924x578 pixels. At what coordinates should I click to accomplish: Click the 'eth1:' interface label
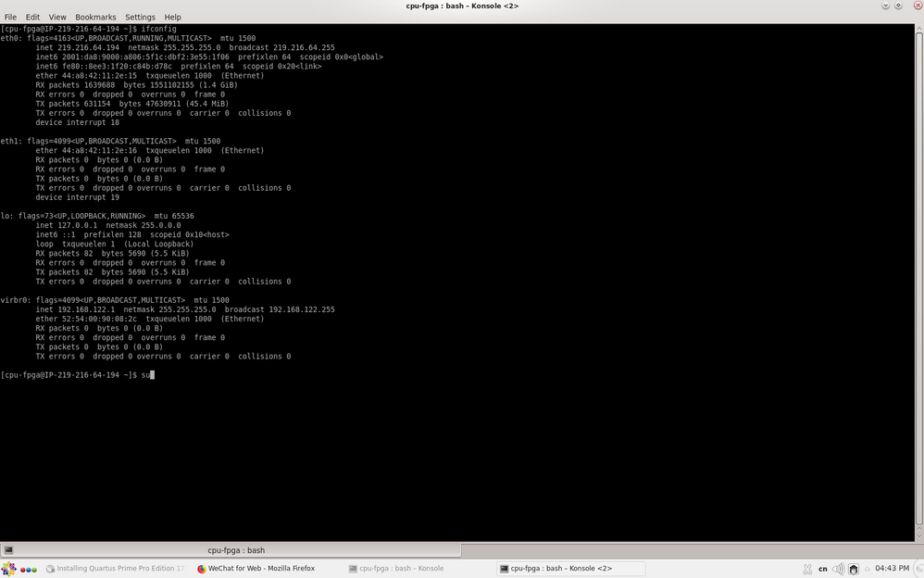[x=11, y=142]
